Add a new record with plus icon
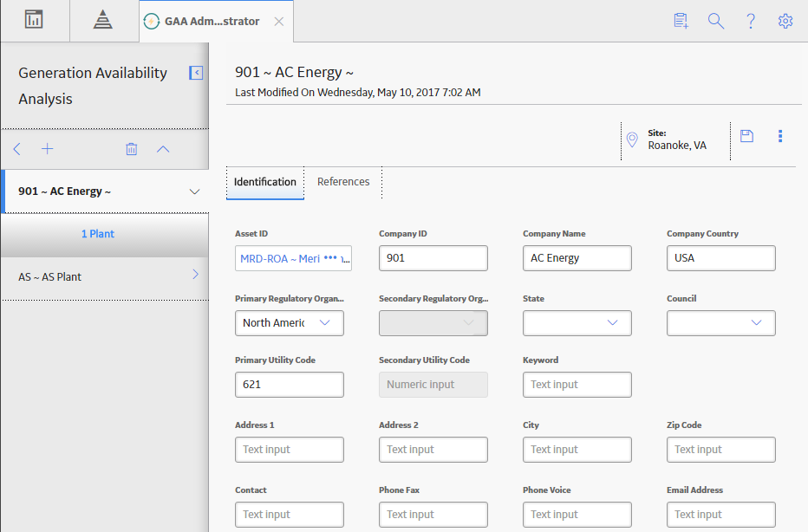Image resolution: width=808 pixels, height=532 pixels. point(48,149)
